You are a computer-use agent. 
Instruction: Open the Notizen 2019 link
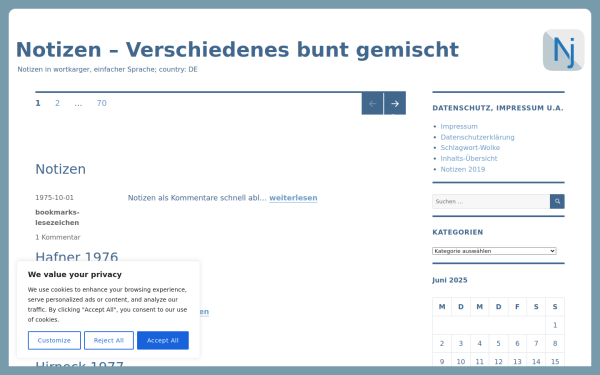pos(463,169)
